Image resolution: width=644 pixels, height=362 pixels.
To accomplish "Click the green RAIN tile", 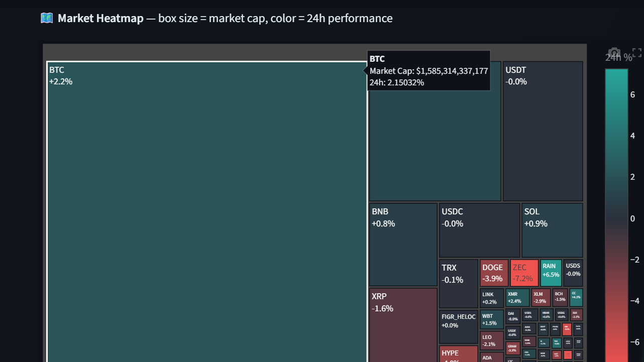I will click(551, 273).
